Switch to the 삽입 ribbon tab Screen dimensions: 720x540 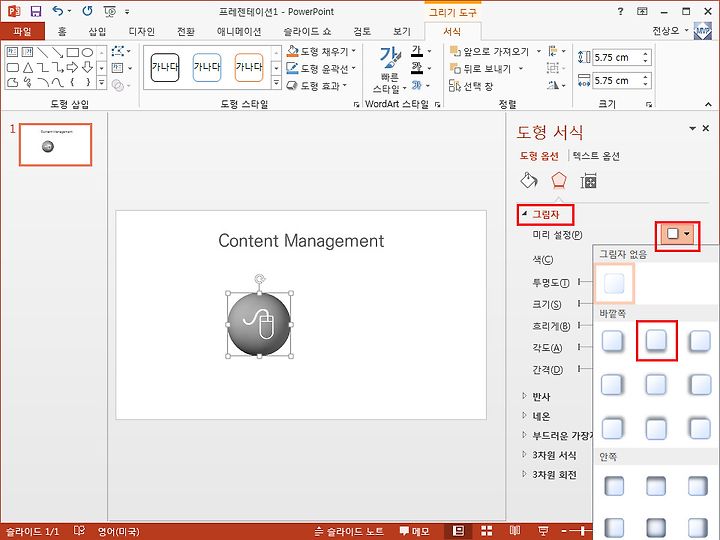point(97,31)
